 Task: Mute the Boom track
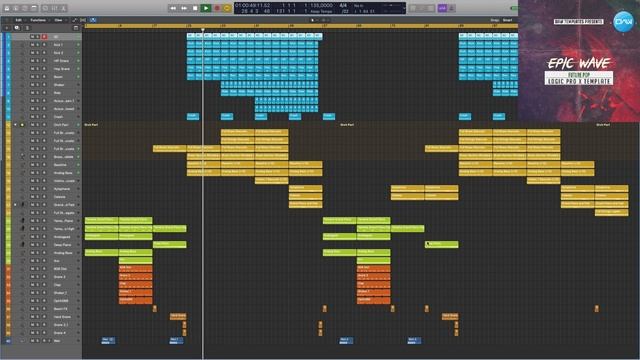click(x=32, y=77)
